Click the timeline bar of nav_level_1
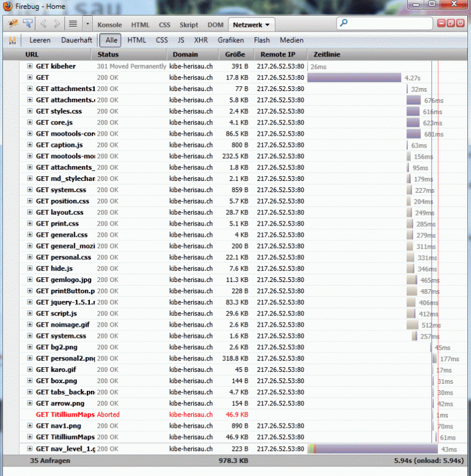 click(x=373, y=449)
